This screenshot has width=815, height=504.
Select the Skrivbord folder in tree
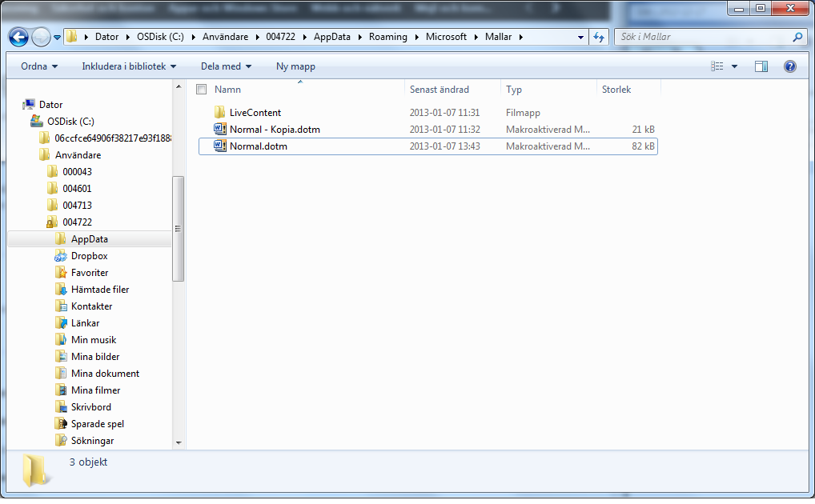click(90, 407)
